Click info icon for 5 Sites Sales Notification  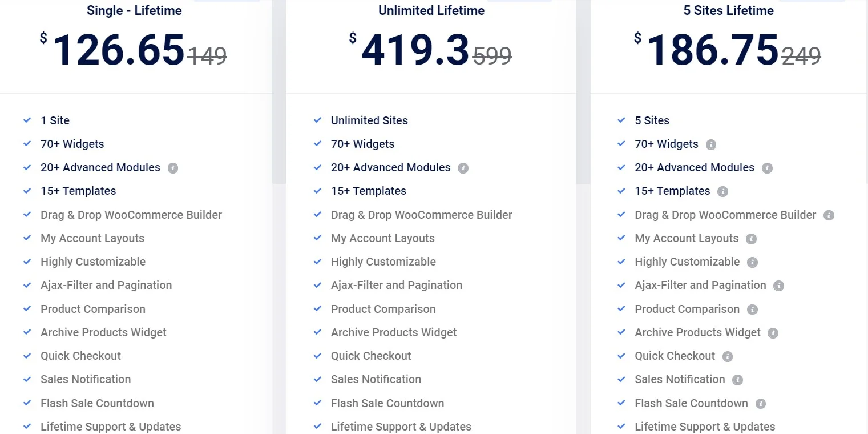tap(738, 380)
